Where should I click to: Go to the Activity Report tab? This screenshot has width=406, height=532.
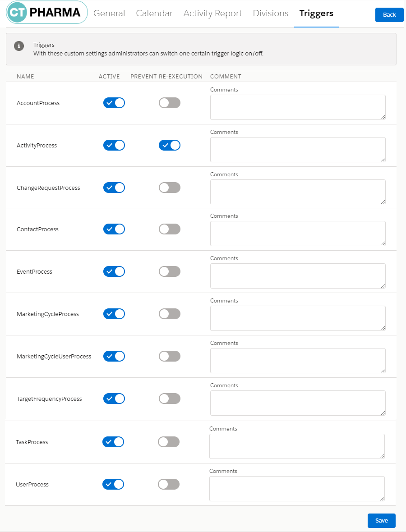[x=212, y=14]
